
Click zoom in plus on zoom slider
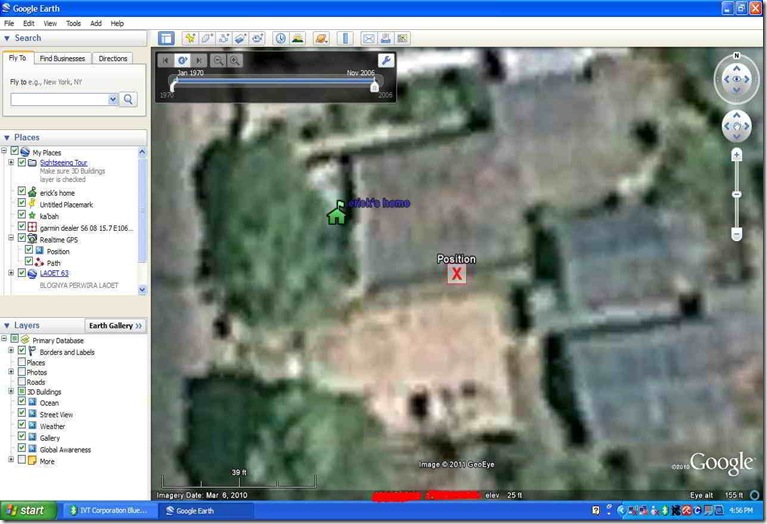pyautogui.click(x=737, y=156)
